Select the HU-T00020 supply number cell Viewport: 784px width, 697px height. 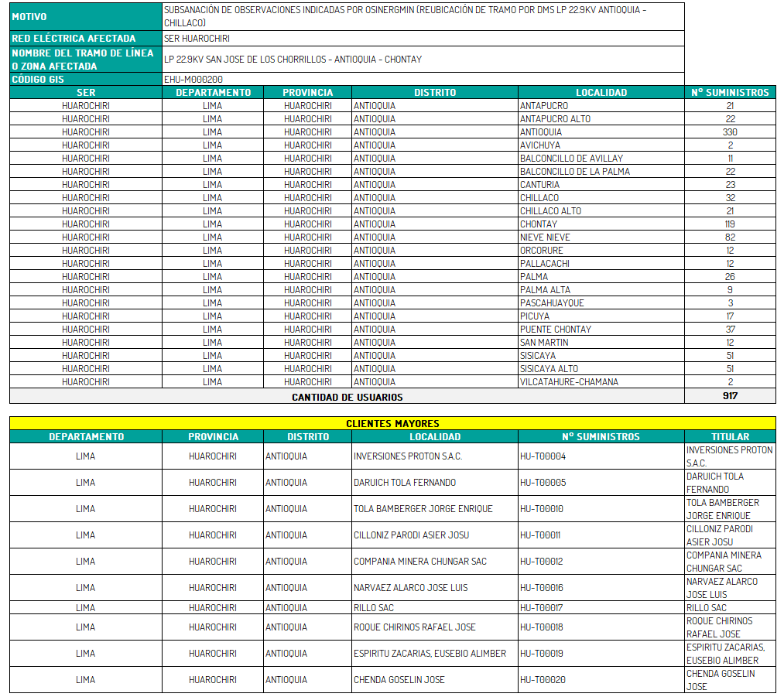[x=543, y=680]
